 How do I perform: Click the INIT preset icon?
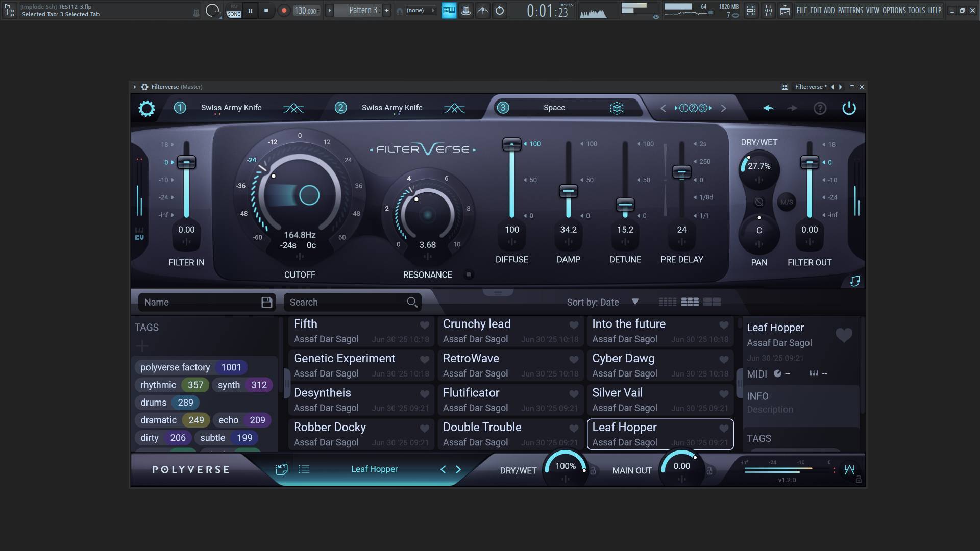click(282, 469)
